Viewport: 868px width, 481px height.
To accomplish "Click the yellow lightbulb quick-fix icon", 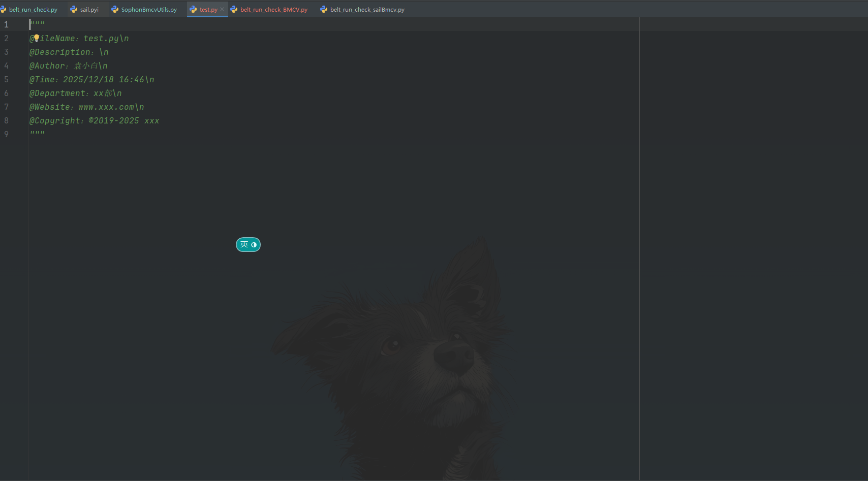I will 37,38.
